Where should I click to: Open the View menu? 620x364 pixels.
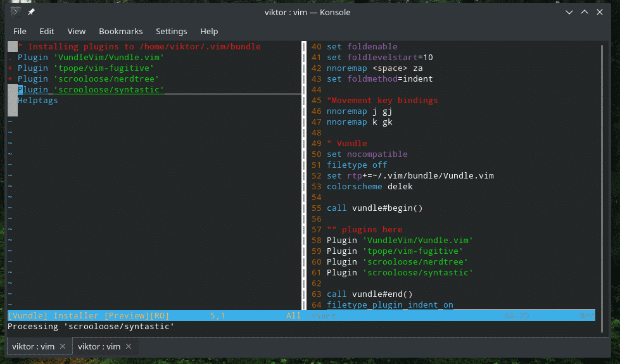coord(76,31)
